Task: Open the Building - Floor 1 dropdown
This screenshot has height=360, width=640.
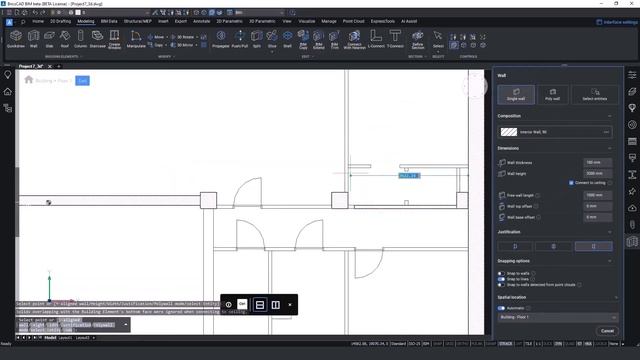Action: 558,317
